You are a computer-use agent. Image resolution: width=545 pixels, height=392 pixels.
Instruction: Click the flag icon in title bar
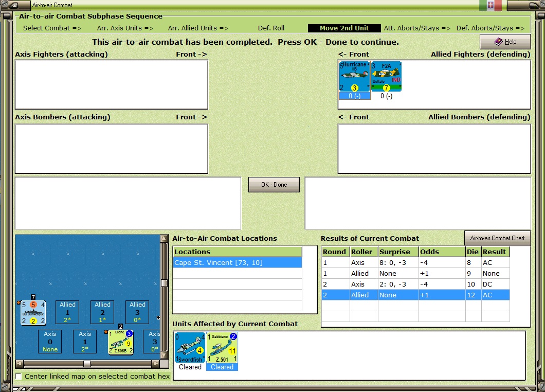(x=490, y=5)
